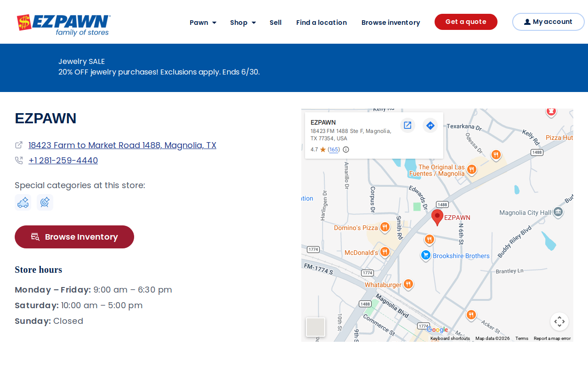Click the Special categories at this store label
This screenshot has width=588, height=368.
pos(80,185)
